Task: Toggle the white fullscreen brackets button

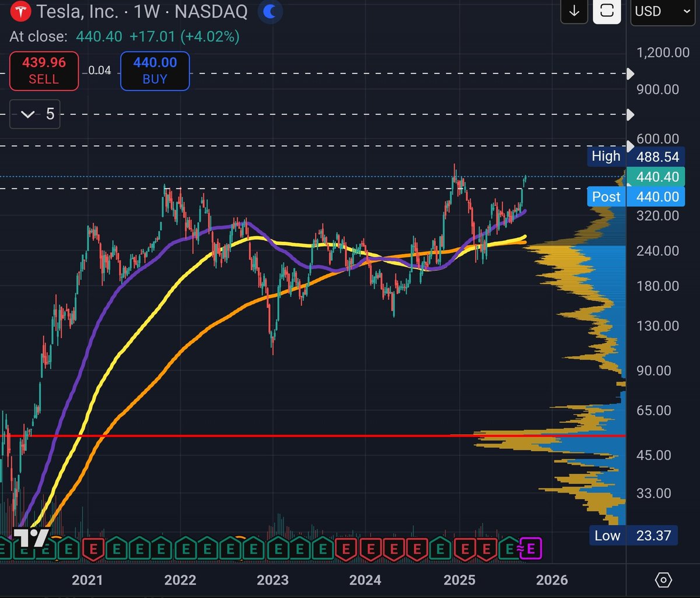Action: point(607,11)
